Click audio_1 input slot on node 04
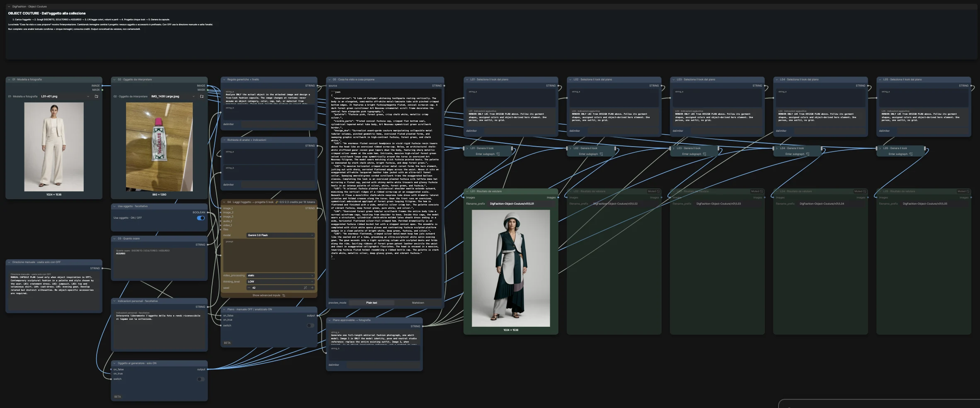 (221, 221)
